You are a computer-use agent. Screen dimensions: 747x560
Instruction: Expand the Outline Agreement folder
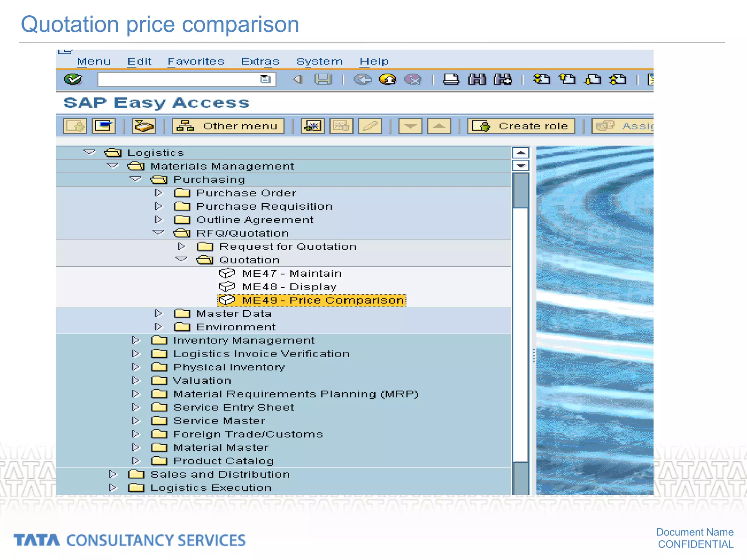(158, 219)
